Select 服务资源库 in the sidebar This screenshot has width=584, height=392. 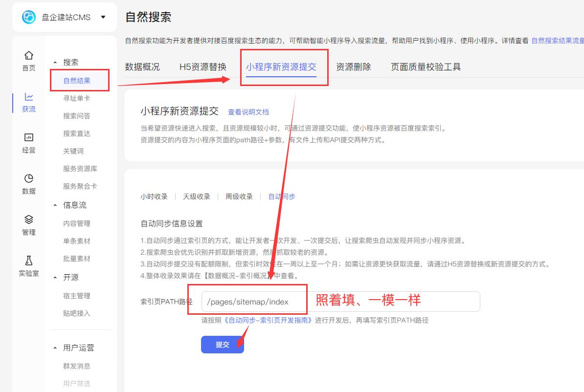80,169
